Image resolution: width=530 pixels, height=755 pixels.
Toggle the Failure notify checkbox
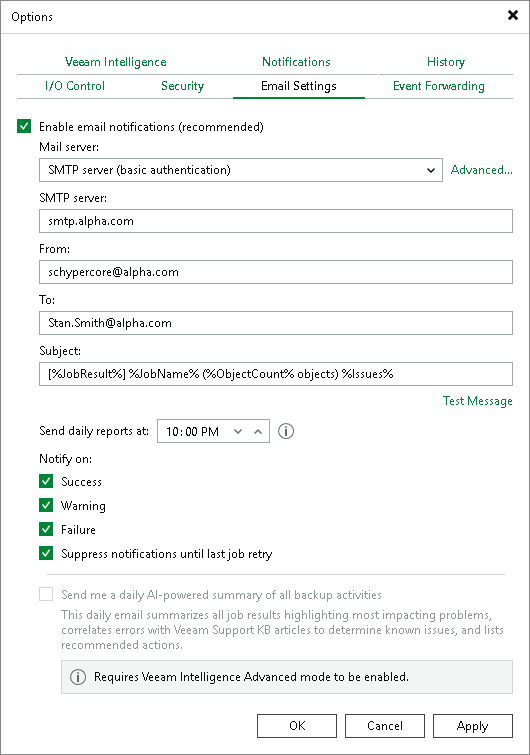tap(46, 529)
